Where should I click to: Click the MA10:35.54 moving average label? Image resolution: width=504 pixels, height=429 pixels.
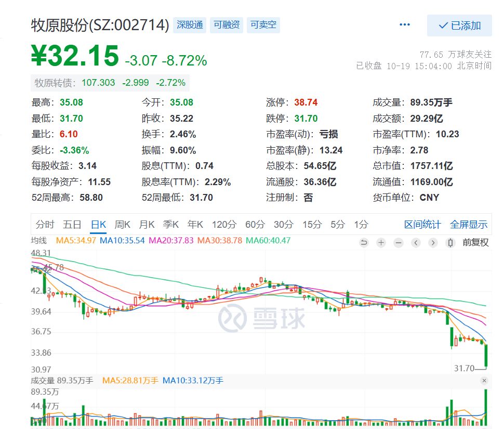tap(122, 241)
